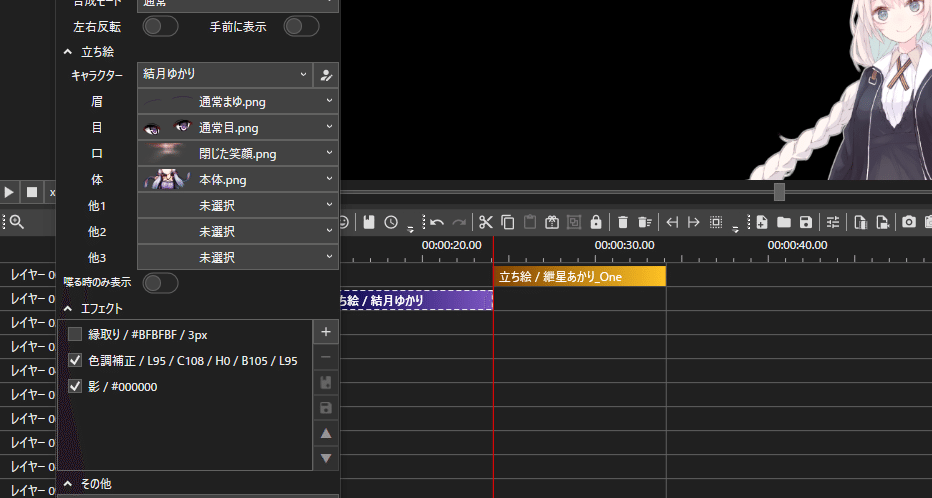Click the preview seek bar handle
Viewport: 932px width, 498px height.
(779, 192)
